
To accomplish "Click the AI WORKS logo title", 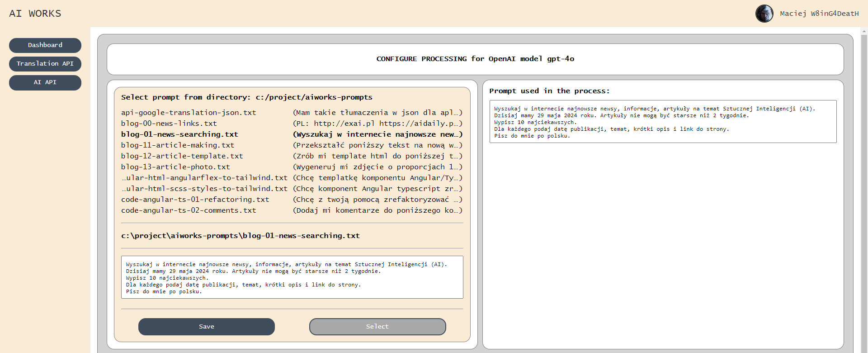I will [35, 14].
